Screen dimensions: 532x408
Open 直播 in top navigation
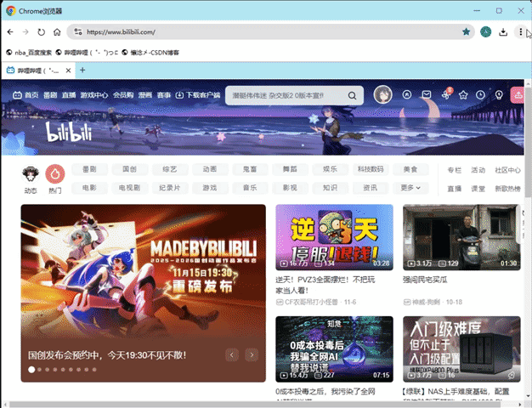tap(69, 95)
